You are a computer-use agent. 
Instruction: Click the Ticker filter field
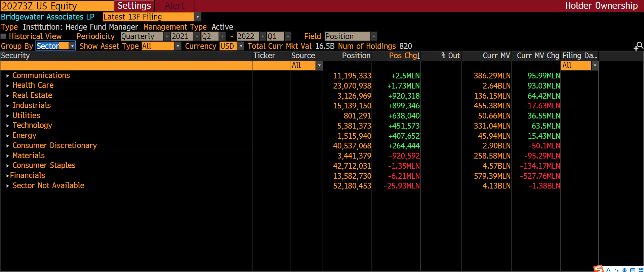(271, 66)
